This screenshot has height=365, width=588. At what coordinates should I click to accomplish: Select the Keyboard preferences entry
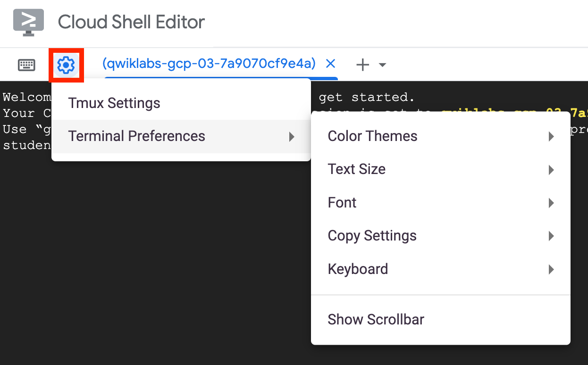[x=358, y=269]
